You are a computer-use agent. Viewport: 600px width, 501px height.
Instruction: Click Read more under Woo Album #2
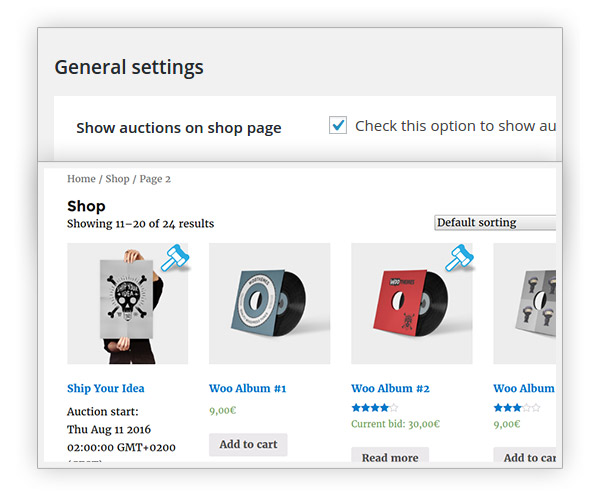[390, 455]
